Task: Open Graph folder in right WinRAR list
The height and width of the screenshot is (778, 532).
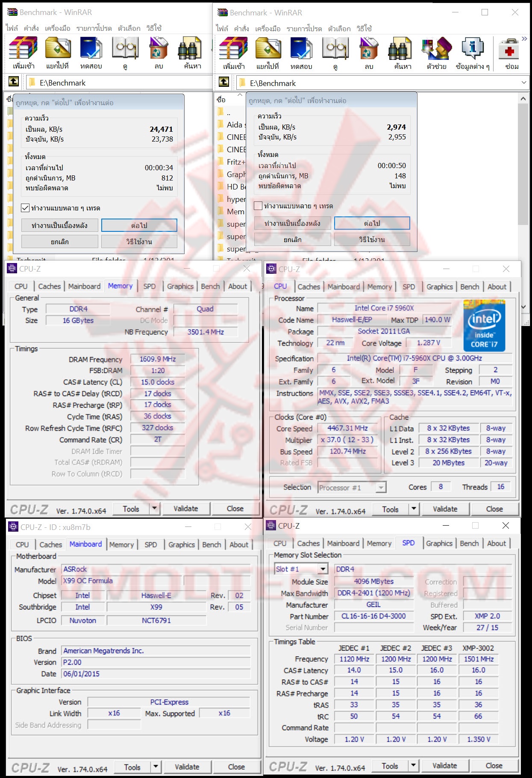Action: click(x=231, y=174)
